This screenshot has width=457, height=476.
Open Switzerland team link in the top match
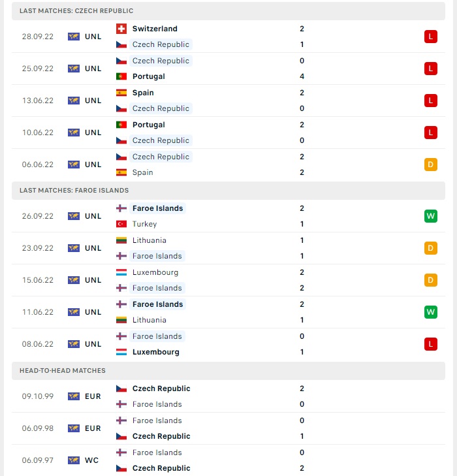click(155, 29)
